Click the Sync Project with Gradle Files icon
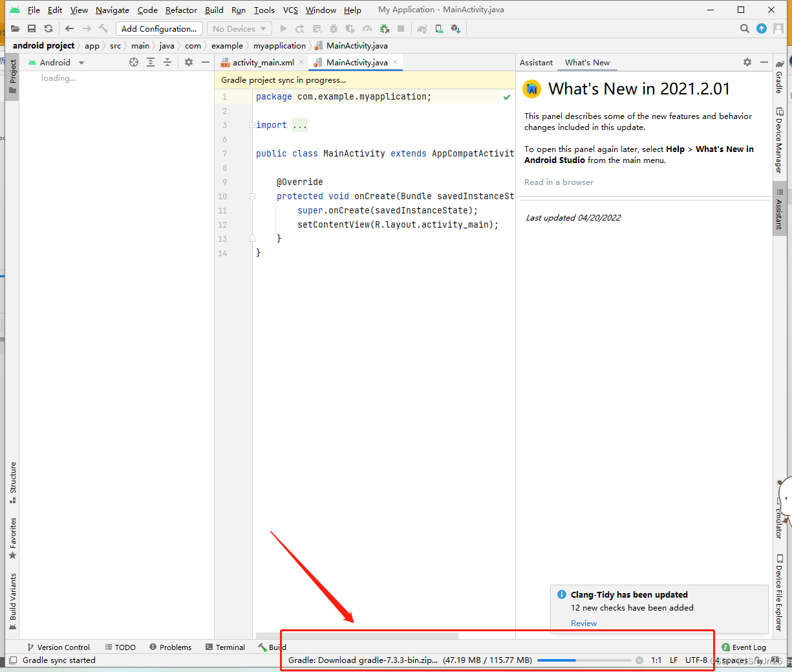The image size is (792, 672). (x=422, y=28)
